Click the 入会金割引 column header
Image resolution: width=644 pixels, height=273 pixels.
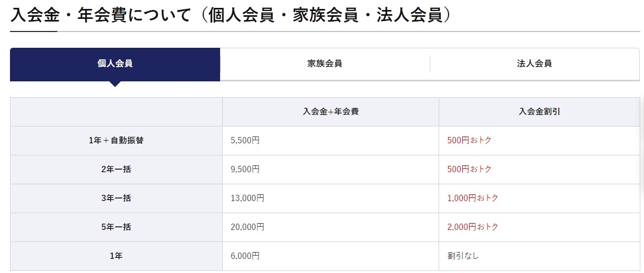[539, 112]
